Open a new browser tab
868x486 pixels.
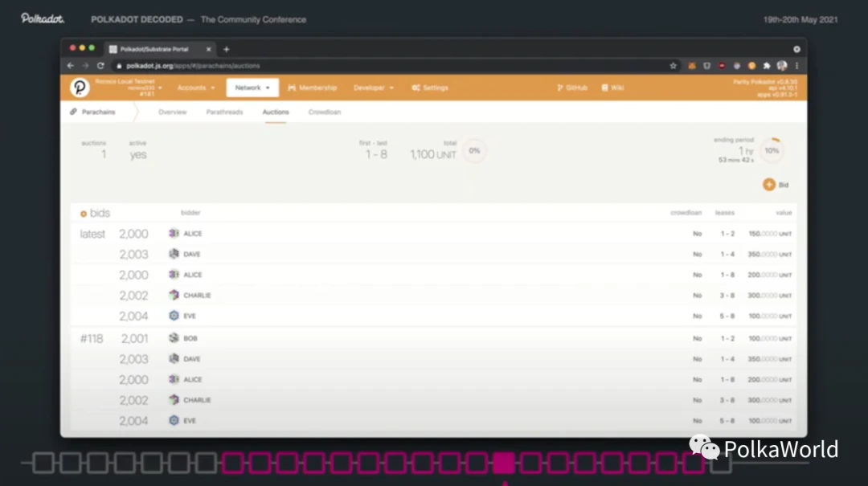click(x=227, y=49)
